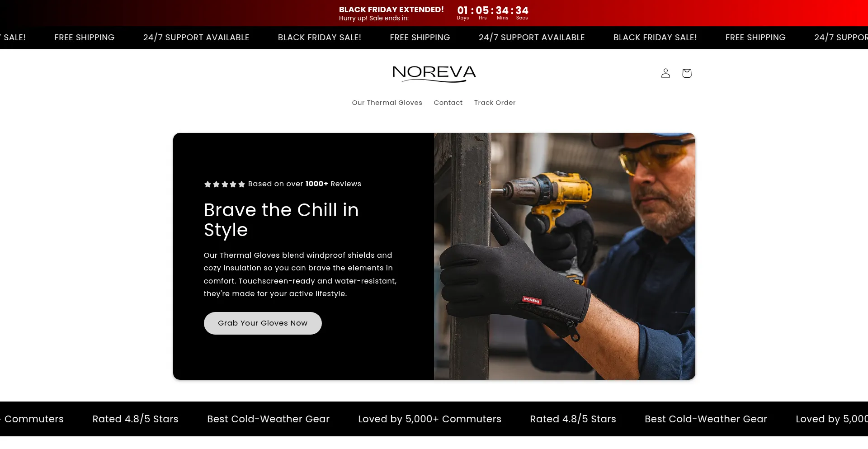868x449 pixels.
Task: Open the shopping cart icon
Action: 687,73
